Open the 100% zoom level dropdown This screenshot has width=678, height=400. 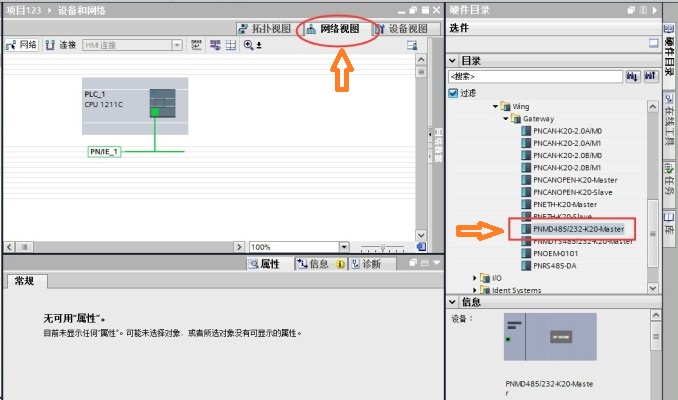tap(344, 247)
